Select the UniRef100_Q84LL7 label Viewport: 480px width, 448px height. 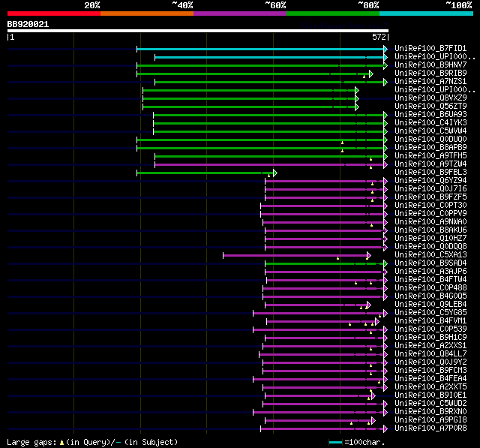pyautogui.click(x=430, y=354)
